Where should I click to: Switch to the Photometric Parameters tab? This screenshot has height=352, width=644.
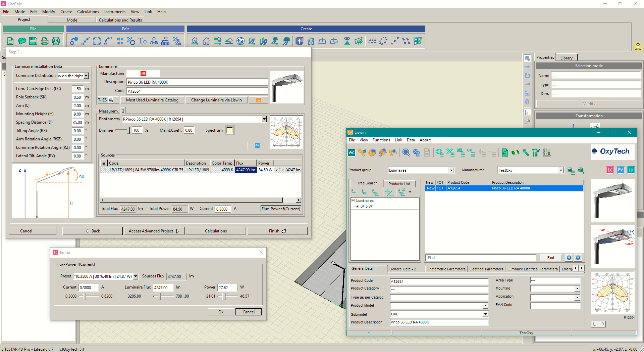click(446, 269)
